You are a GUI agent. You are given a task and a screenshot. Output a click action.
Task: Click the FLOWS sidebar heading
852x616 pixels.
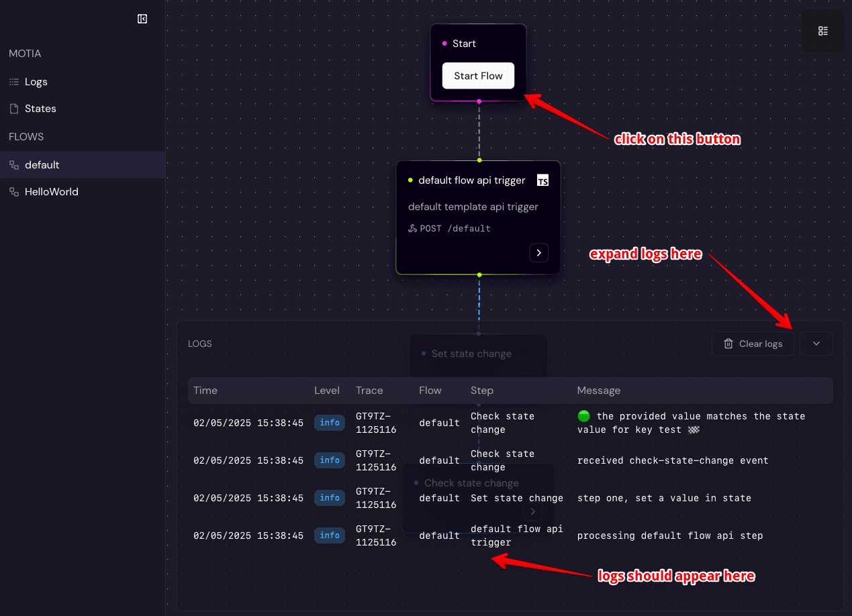click(26, 137)
